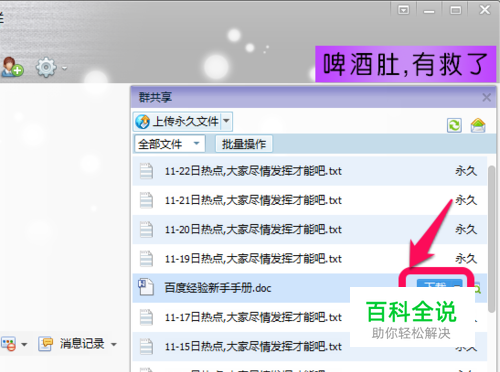Click the text file icon of 11-22日热点
This screenshot has height=372, width=500.
pyautogui.click(x=146, y=171)
